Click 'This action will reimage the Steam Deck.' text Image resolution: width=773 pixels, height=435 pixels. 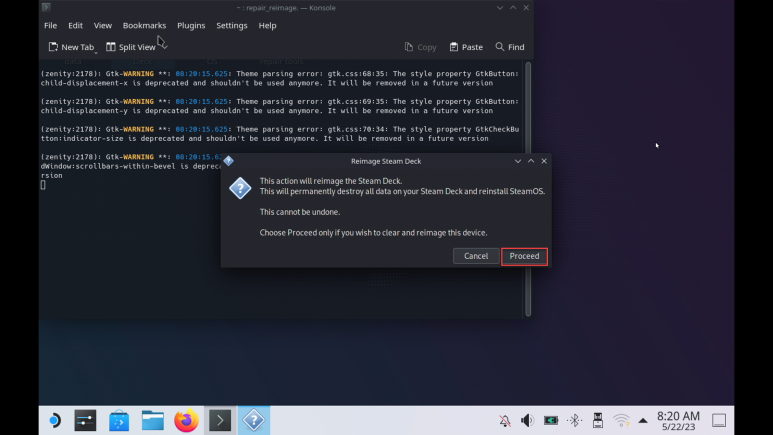[x=331, y=181]
